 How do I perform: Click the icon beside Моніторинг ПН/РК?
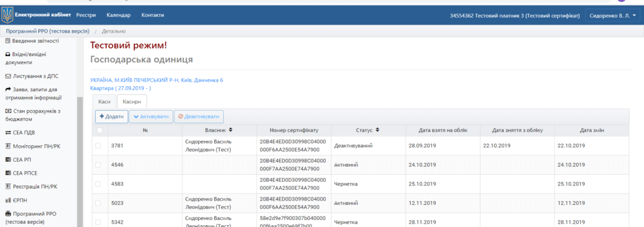coord(8,146)
